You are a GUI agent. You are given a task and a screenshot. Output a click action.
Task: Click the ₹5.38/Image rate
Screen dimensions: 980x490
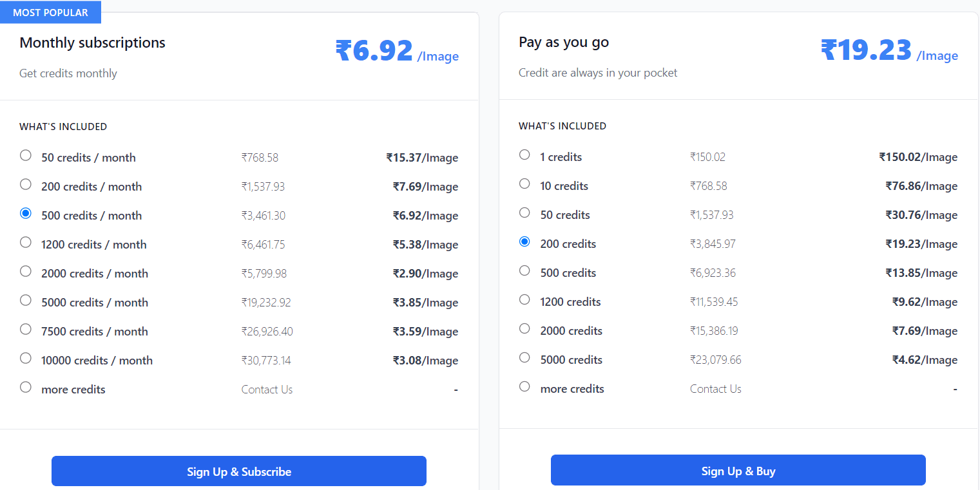coord(425,245)
